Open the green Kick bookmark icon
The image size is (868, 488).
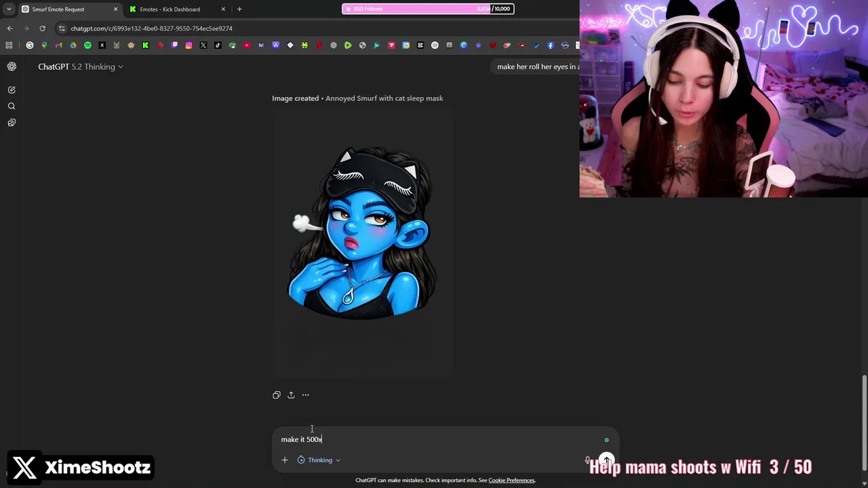coord(145,45)
